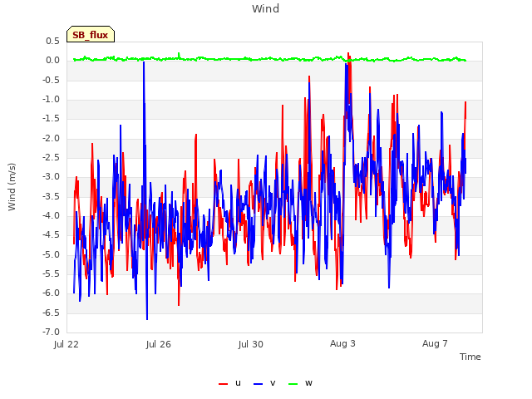Click the '-4.5' y-axis tick label
The height and width of the screenshot is (399, 532).
pos(51,234)
